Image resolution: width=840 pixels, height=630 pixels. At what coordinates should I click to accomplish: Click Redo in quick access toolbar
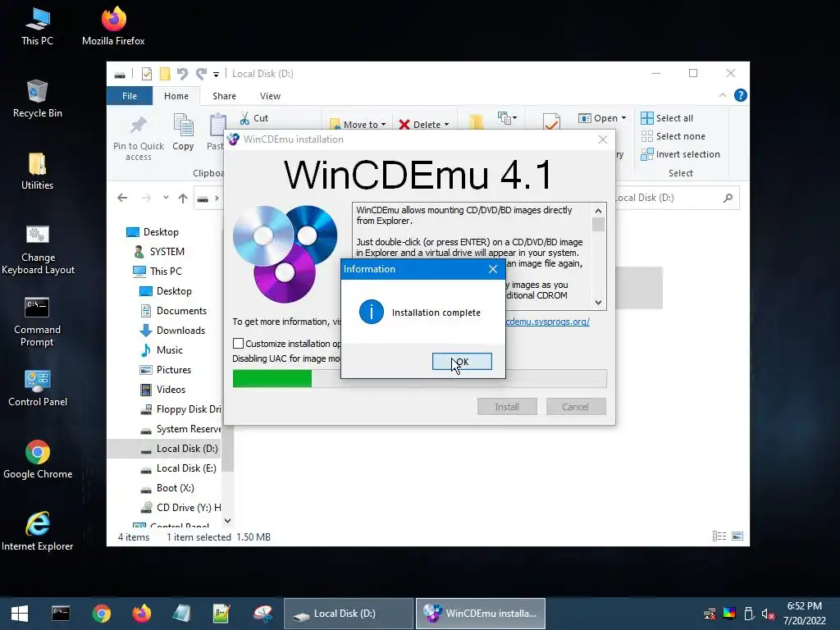point(201,73)
